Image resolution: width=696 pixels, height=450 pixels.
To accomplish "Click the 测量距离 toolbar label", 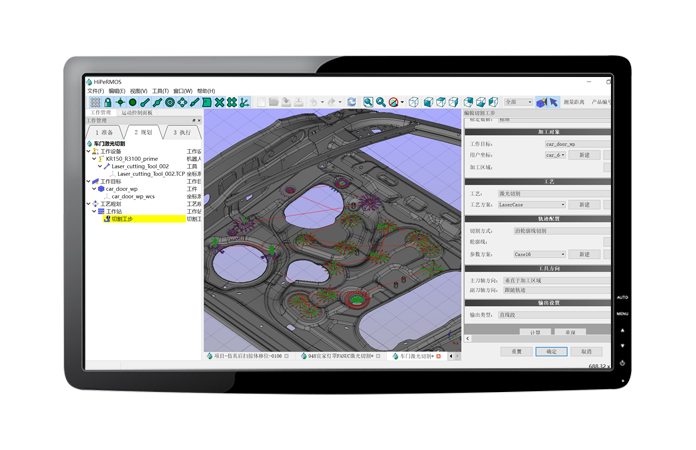I will pyautogui.click(x=574, y=102).
